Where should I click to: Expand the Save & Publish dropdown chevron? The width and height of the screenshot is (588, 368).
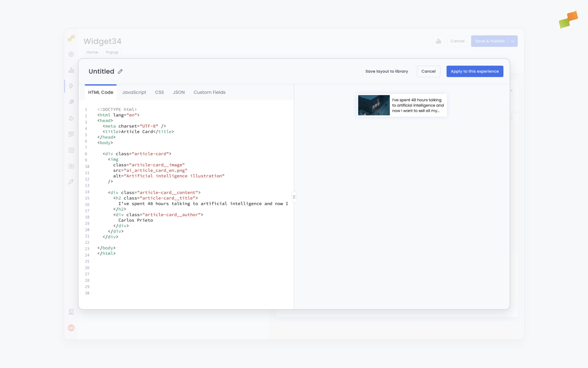click(x=512, y=41)
